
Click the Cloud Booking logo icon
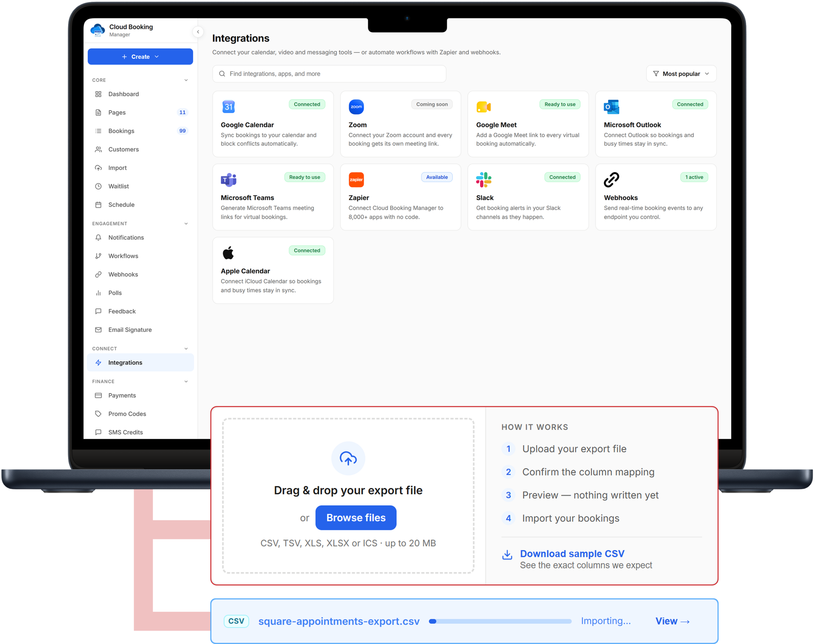click(98, 30)
